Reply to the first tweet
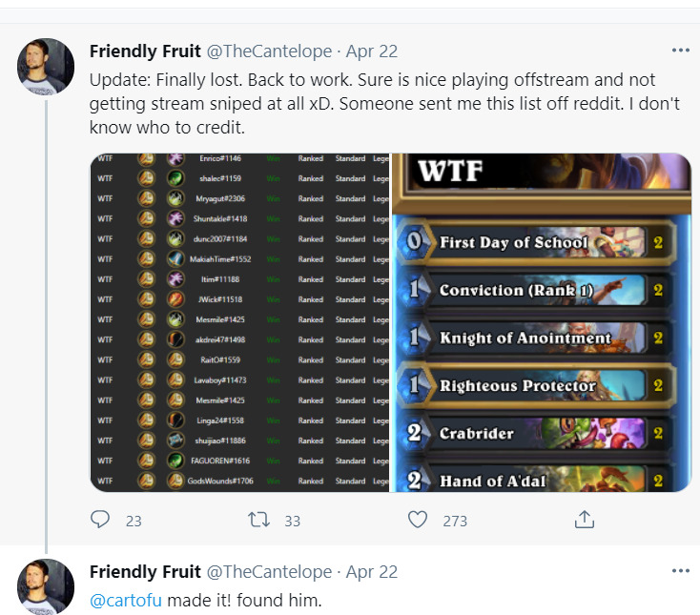 101,520
